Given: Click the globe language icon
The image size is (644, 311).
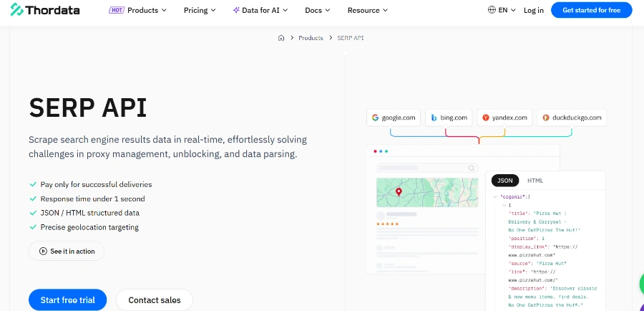Looking at the screenshot, I should coord(492,10).
